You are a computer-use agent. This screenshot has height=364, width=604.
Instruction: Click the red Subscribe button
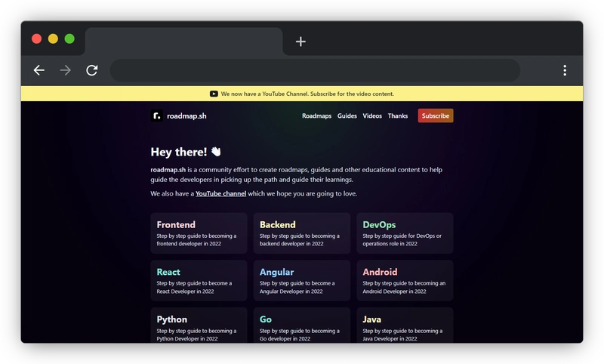pos(436,116)
